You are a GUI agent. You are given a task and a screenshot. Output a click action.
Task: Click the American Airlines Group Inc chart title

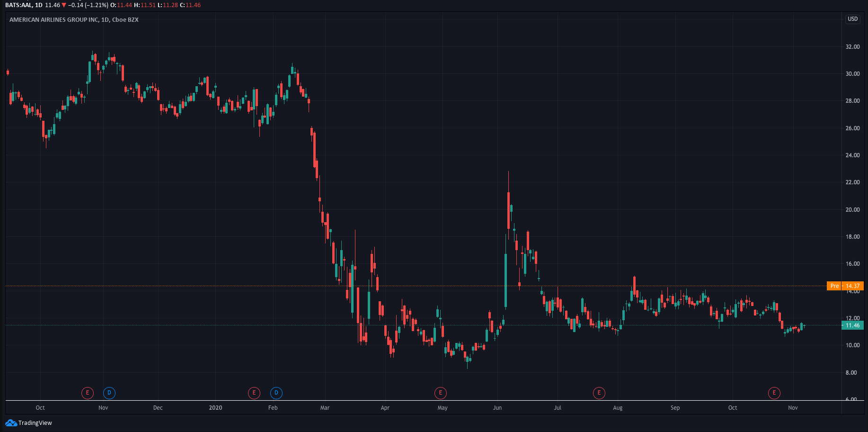(74, 20)
